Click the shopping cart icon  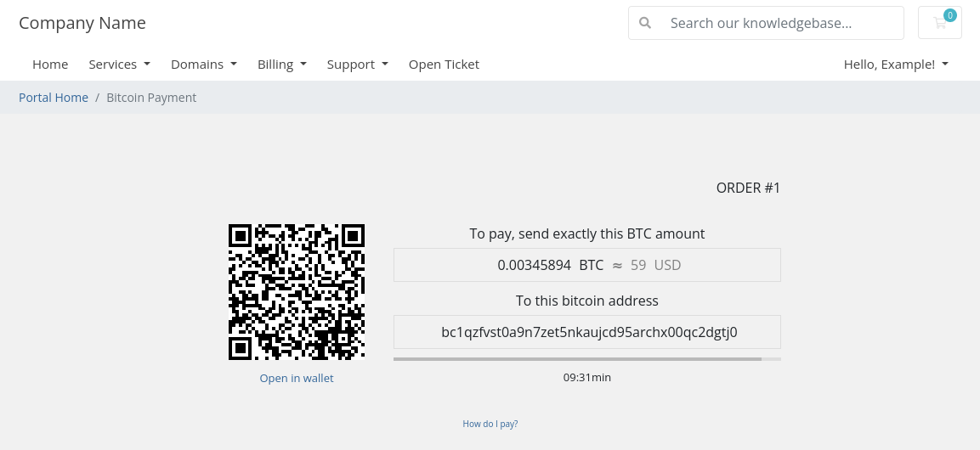point(939,23)
